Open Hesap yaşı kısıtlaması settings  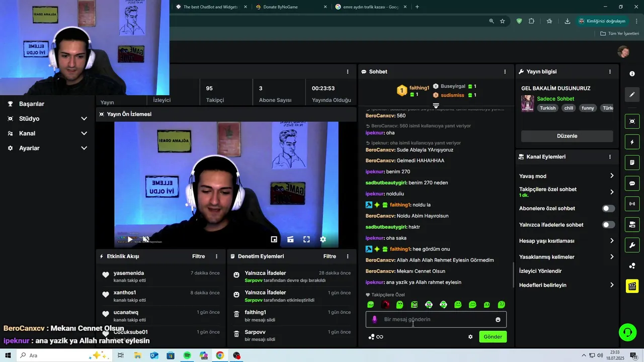pyautogui.click(x=612, y=241)
